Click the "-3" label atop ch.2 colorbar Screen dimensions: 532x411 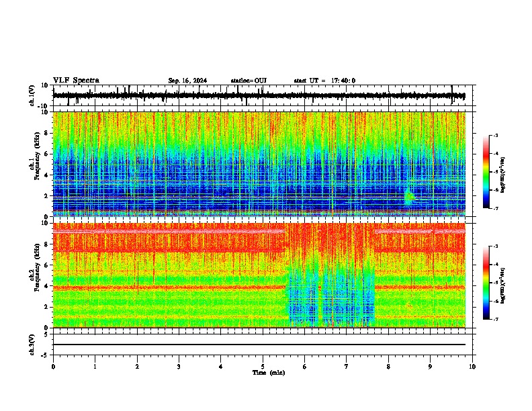pos(495,246)
